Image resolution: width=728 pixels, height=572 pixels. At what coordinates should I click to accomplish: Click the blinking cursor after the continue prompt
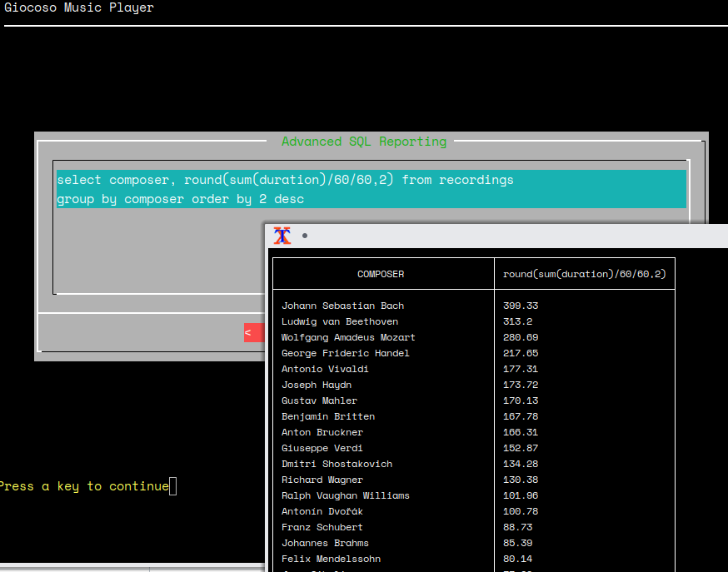(x=172, y=485)
